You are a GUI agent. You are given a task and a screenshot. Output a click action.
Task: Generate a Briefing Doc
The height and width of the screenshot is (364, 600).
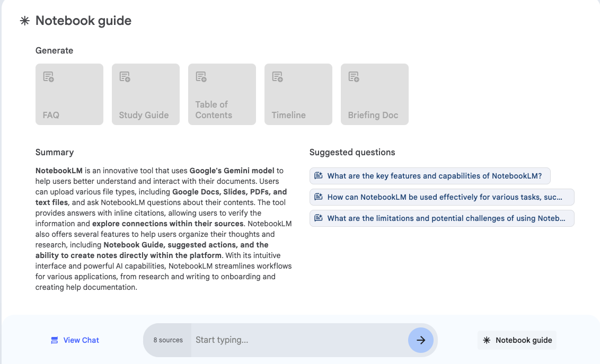pos(375,94)
